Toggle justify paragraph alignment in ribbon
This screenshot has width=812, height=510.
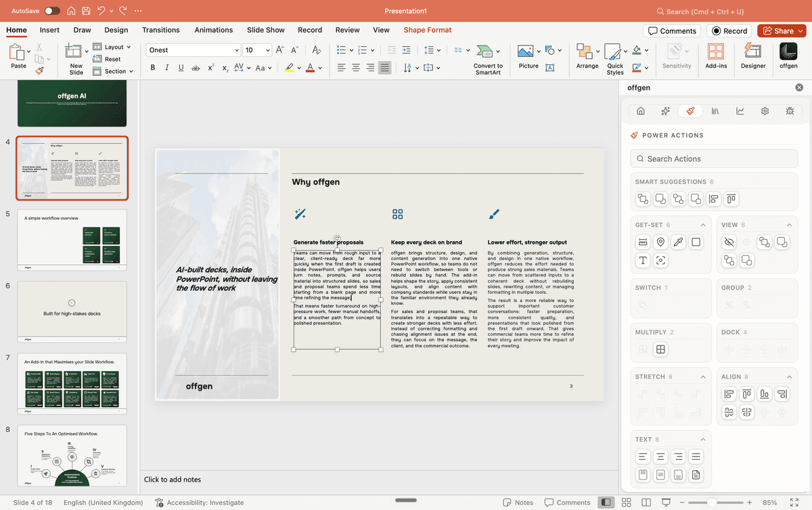pyautogui.click(x=384, y=68)
